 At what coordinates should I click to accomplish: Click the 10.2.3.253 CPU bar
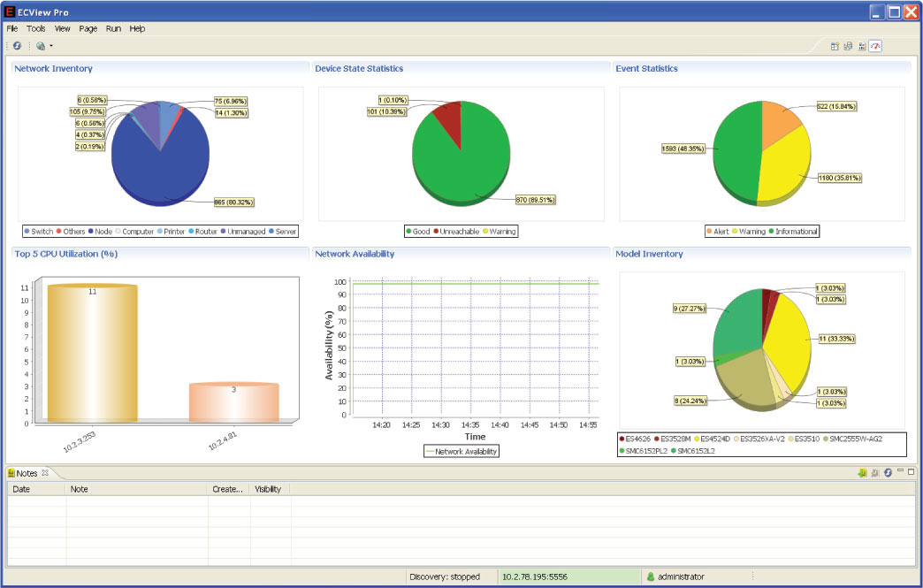[93, 353]
